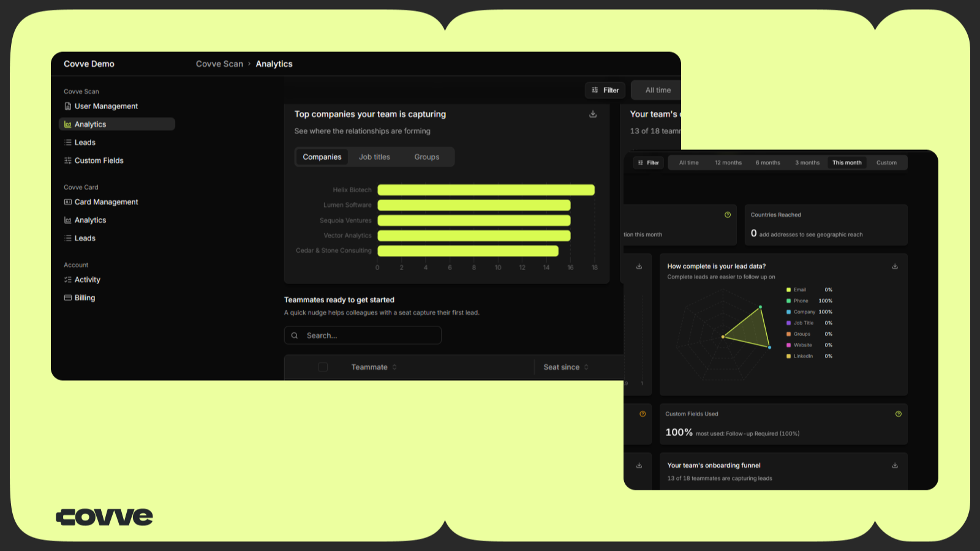The height and width of the screenshot is (551, 980).
Task: Click the Company legend color swatch
Action: click(788, 312)
